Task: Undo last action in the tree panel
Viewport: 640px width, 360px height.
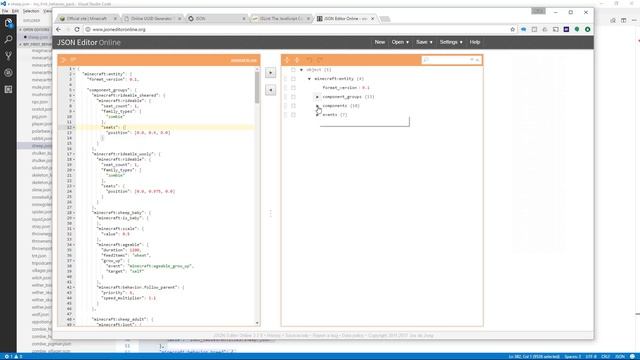Action: (x=309, y=60)
